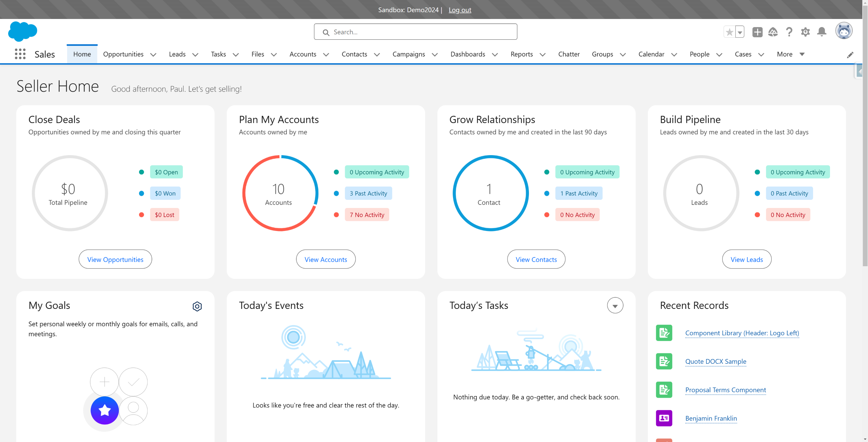
Task: Expand the Opportunities tab chevron
Action: tap(153, 55)
